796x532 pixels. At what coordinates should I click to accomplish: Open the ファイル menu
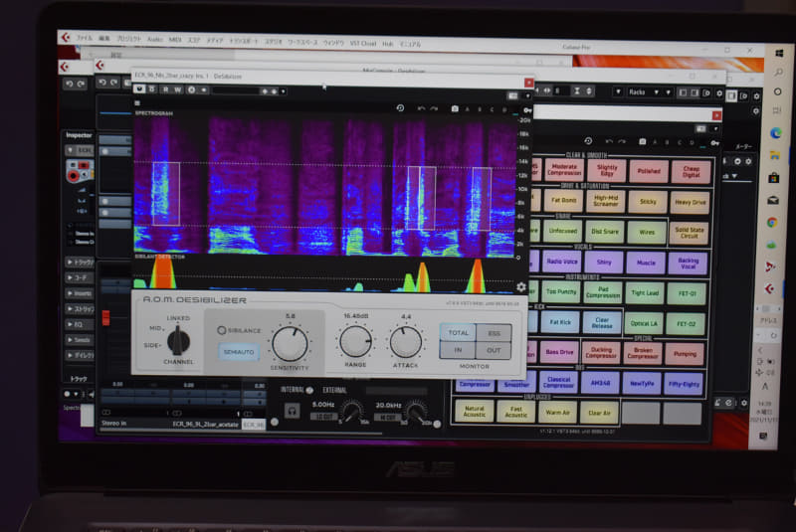(85, 38)
